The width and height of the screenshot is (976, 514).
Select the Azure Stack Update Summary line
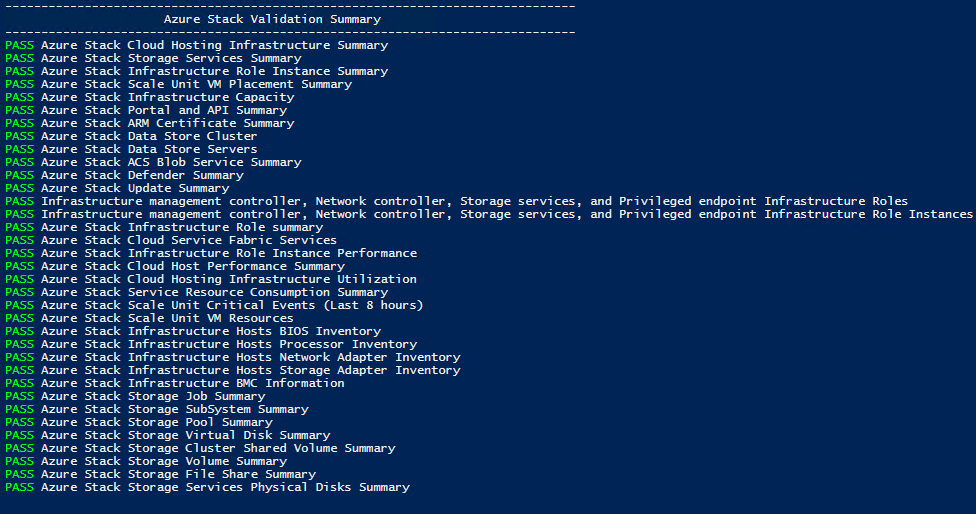coord(117,189)
